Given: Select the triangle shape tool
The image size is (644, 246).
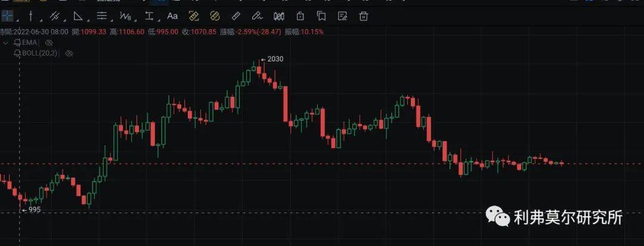Looking at the screenshot, I should (78, 16).
